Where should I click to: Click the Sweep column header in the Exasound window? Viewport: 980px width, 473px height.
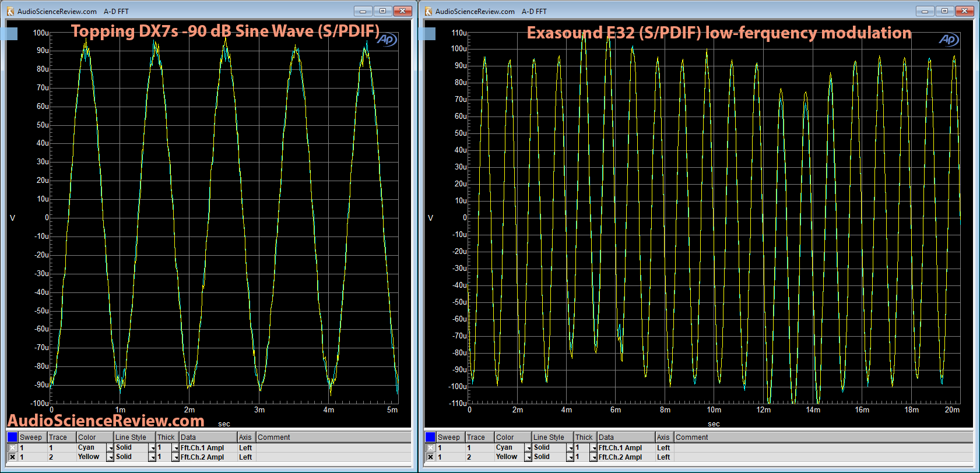[x=450, y=437]
